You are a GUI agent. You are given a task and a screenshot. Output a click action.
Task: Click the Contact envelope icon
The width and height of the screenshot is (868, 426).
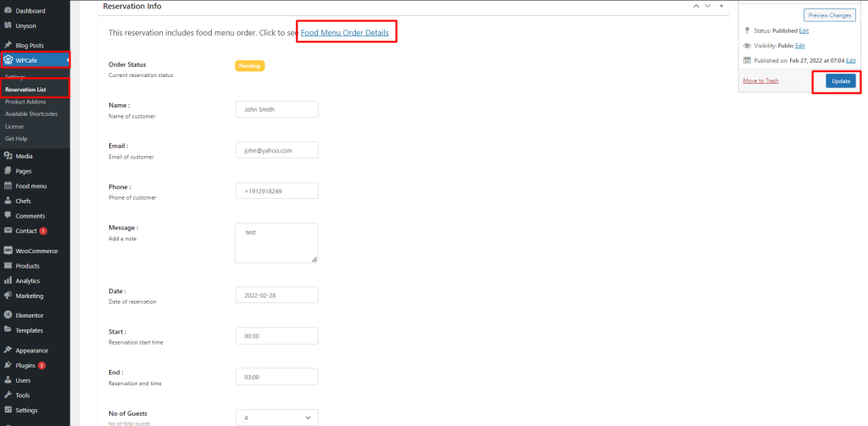8,230
